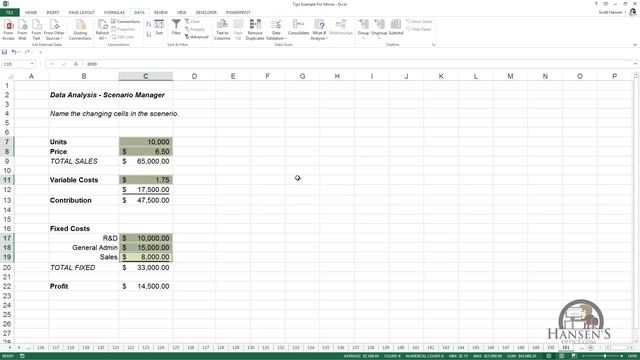Open the Data Validation dropdown

[x=276, y=30]
